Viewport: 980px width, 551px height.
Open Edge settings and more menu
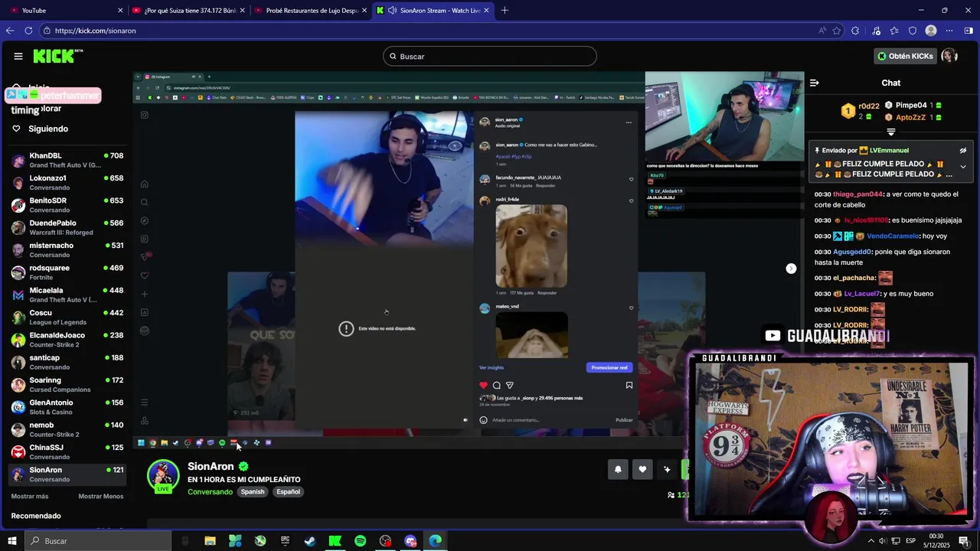(949, 31)
